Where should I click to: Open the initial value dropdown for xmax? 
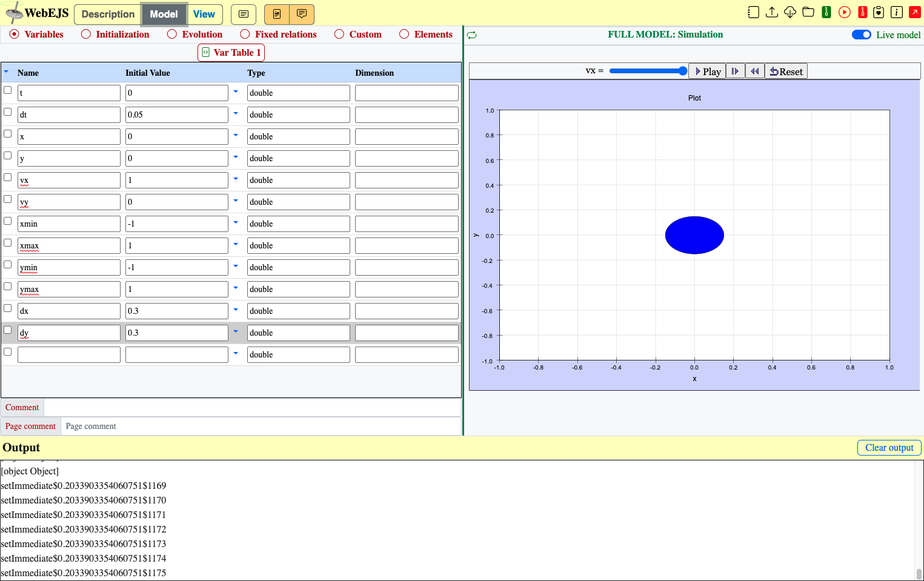236,244
